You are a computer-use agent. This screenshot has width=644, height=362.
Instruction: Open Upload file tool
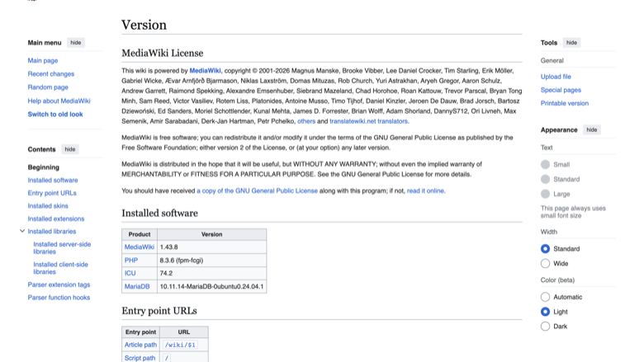556,77
